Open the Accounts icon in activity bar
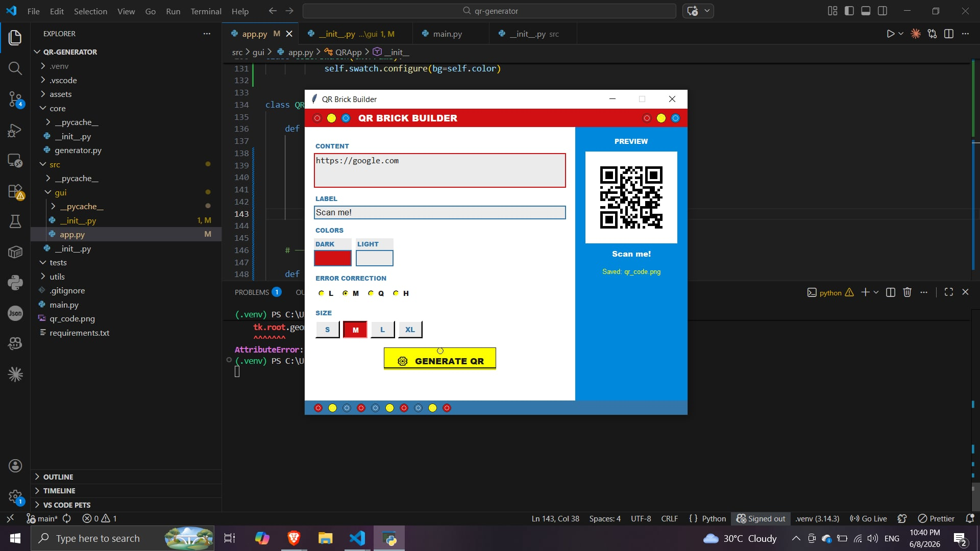Screen dimensions: 980x551 [x=15, y=465]
